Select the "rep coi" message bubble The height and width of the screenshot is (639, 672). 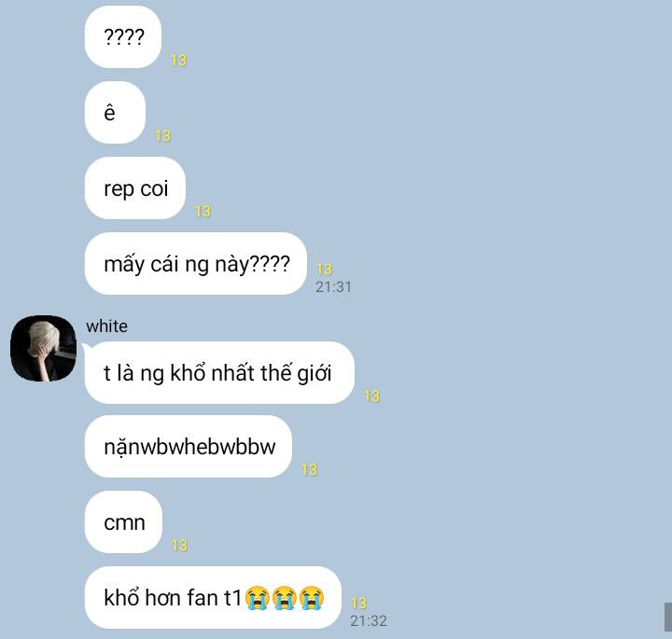(135, 188)
